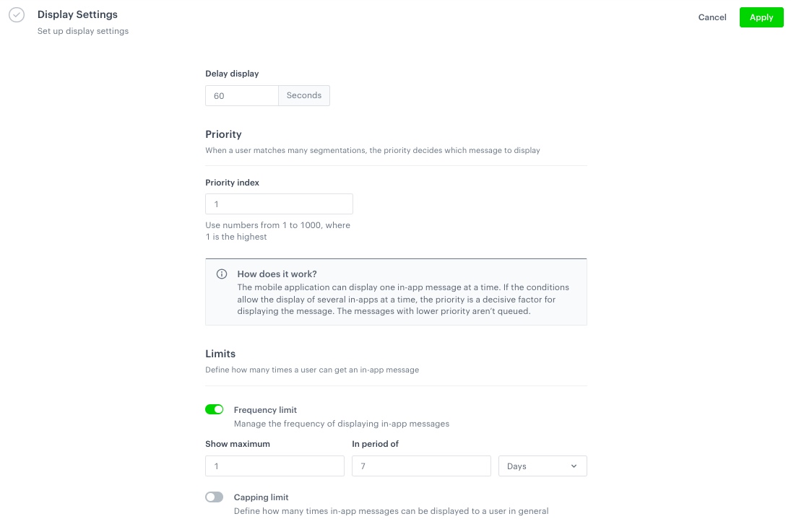Click the green Frequency limit switch icon
The height and width of the screenshot is (532, 791).
pyautogui.click(x=215, y=409)
